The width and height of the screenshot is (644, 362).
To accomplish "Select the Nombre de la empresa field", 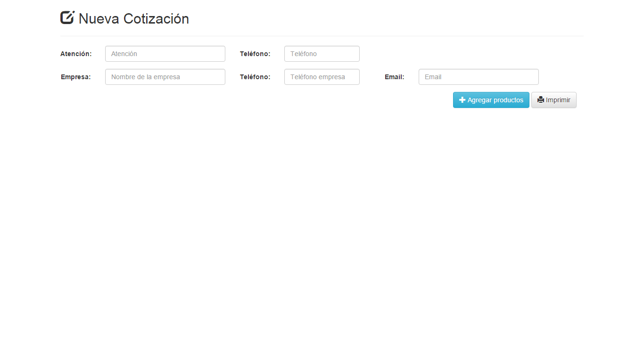I will coord(165,76).
